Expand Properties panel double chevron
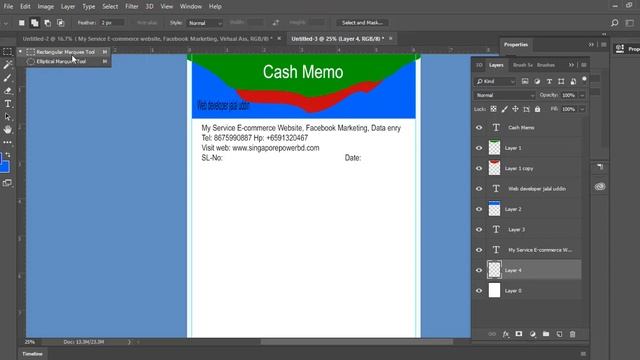This screenshot has width=640, height=360. (591, 44)
